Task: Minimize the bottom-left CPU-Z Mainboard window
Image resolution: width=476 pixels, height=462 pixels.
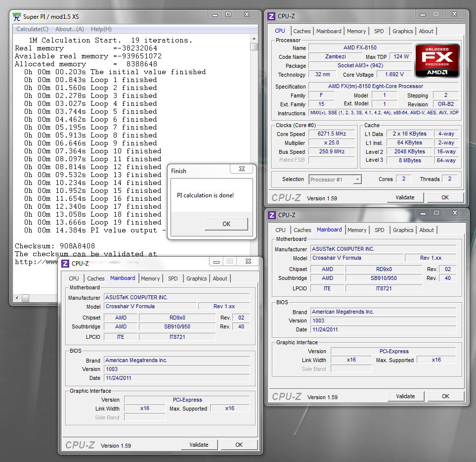Action: pyautogui.click(x=216, y=262)
